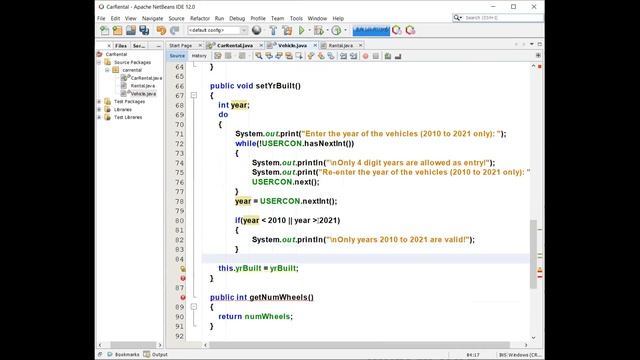
Task: Expand the Test Packages tree node
Action: [99, 102]
